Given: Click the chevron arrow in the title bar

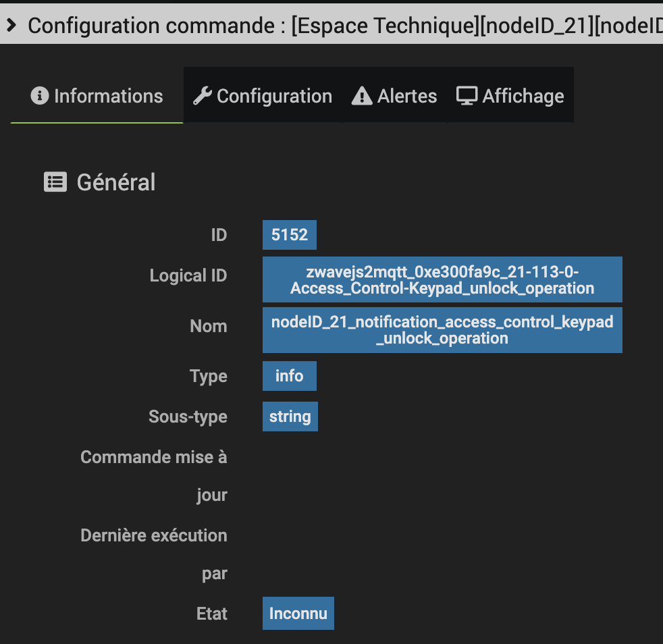Looking at the screenshot, I should coord(11,26).
